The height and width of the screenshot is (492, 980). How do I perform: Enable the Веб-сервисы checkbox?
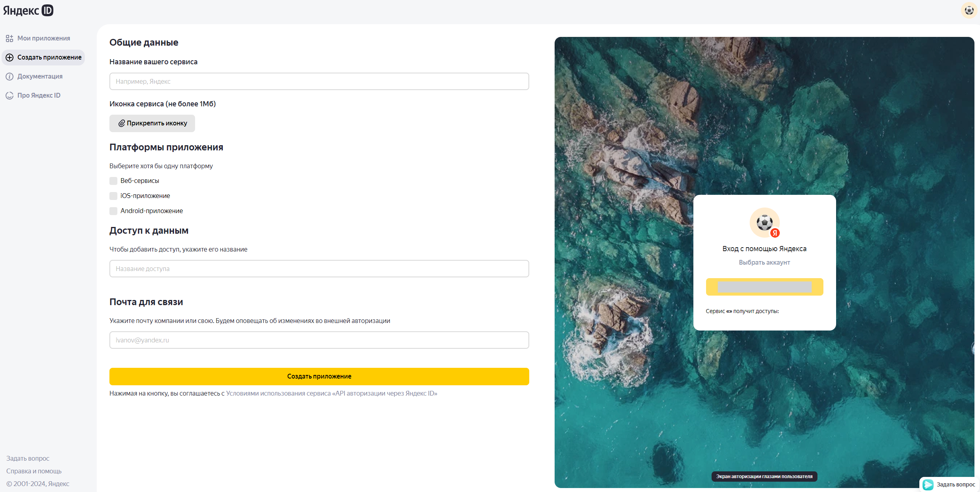tap(113, 181)
